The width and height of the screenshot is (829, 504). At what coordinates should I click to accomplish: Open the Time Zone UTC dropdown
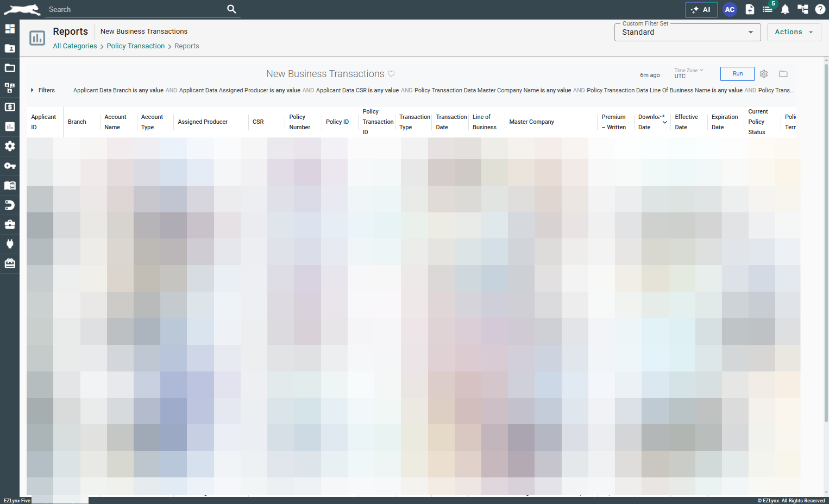688,73
